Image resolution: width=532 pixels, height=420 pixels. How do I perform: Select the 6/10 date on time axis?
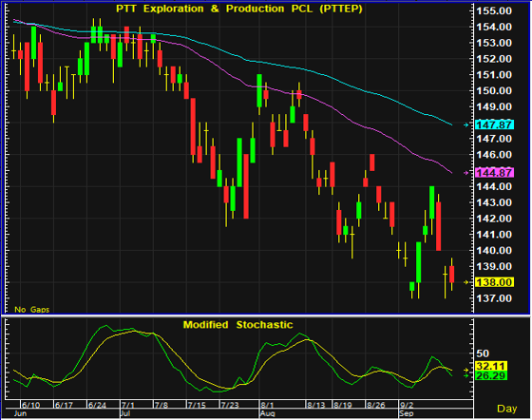[30, 405]
